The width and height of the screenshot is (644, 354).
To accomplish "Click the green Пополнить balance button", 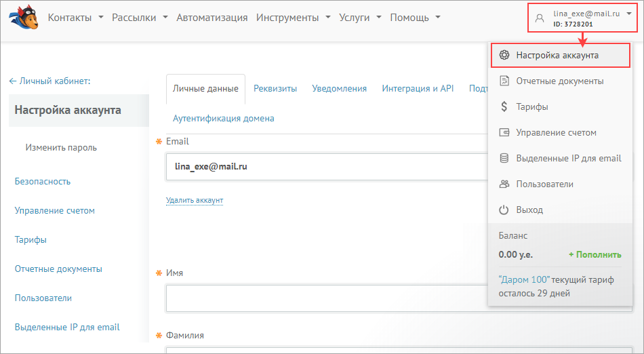I will click(595, 254).
